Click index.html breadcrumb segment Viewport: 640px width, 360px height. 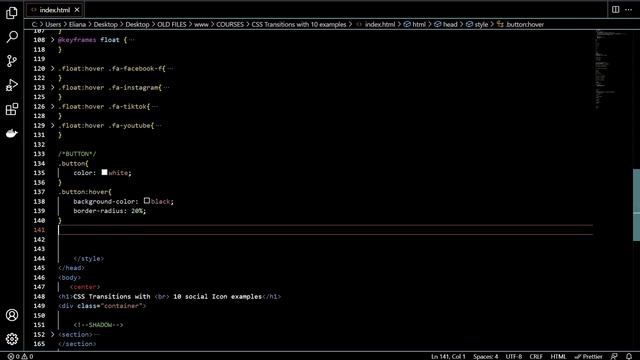[x=376, y=24]
